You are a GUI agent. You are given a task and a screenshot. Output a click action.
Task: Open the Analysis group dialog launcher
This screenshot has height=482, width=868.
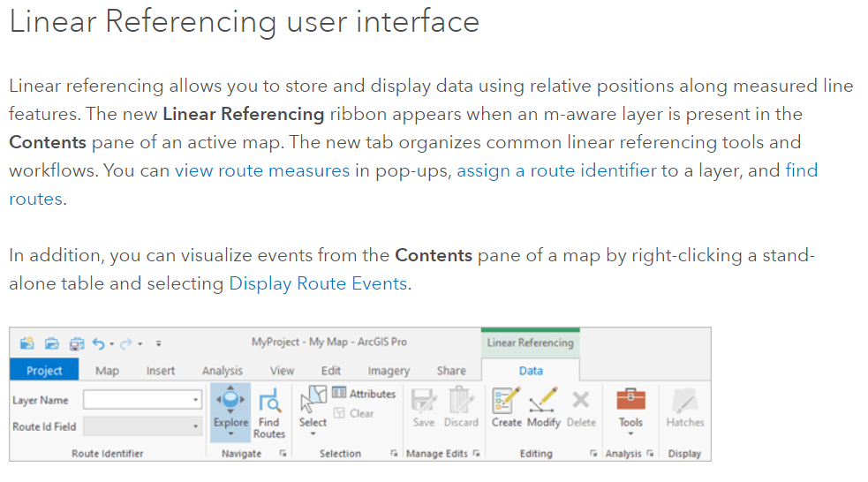pyautogui.click(x=650, y=453)
